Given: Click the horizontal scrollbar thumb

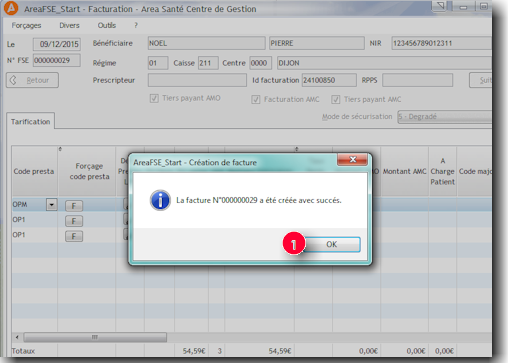Looking at the screenshot, I should (x=95, y=337).
